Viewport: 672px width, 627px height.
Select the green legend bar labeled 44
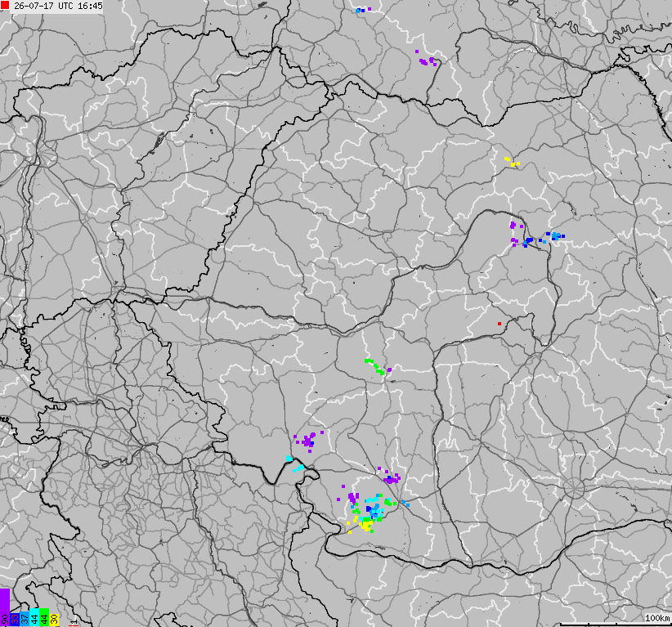pos(44,616)
